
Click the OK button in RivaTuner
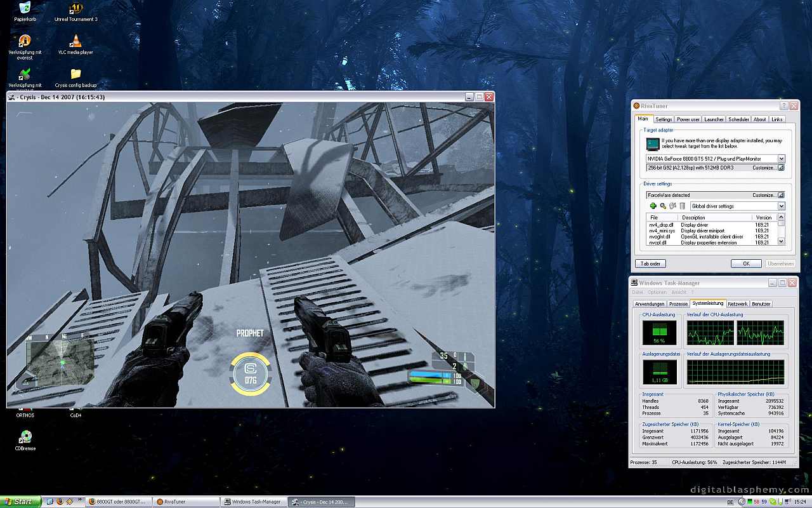click(746, 264)
